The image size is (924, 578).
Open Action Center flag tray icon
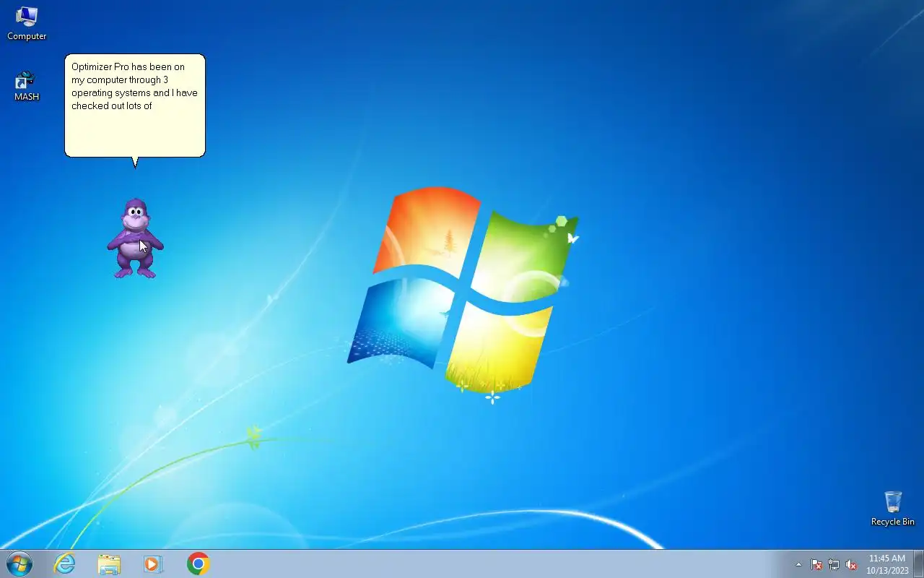pyautogui.click(x=816, y=564)
